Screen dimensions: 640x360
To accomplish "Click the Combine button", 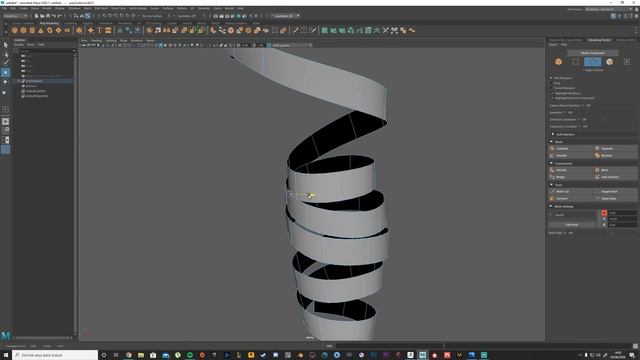I will point(571,148).
